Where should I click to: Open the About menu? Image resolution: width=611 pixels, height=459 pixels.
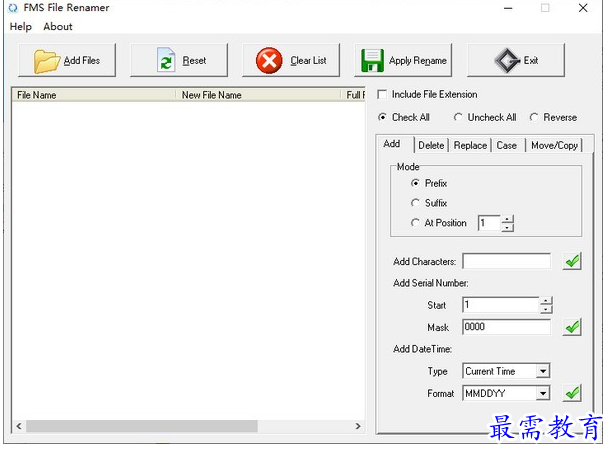[x=58, y=26]
